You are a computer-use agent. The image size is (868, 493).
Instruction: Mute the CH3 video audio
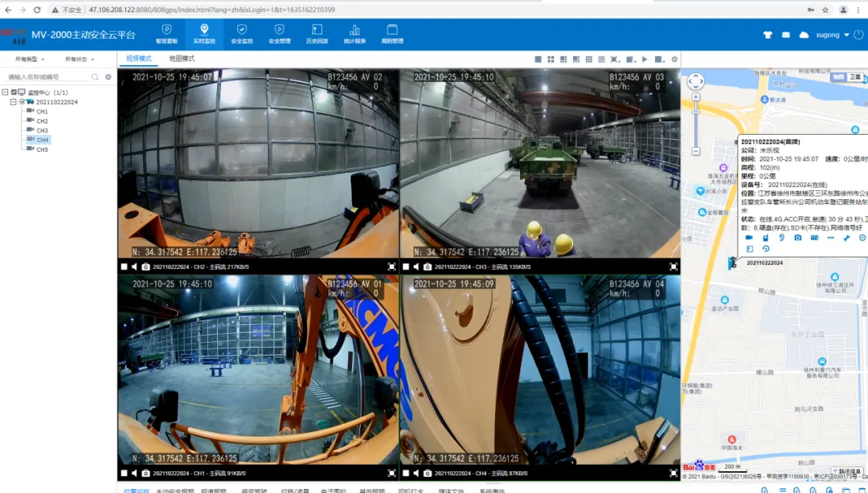tap(416, 267)
